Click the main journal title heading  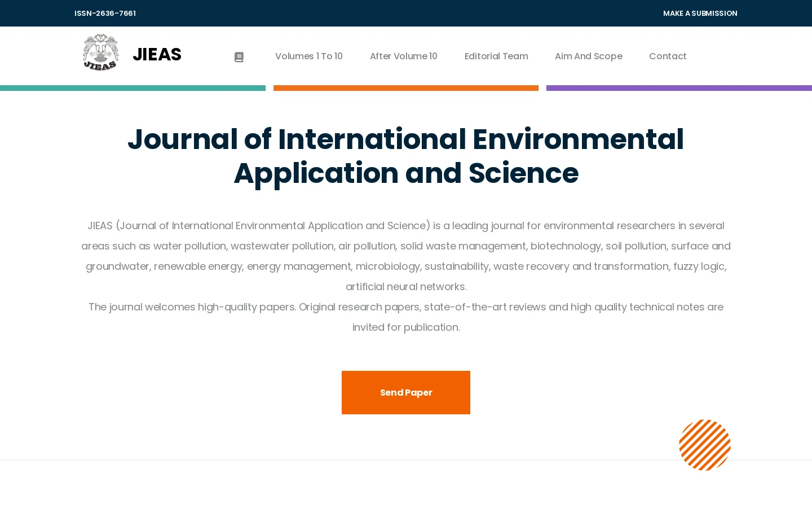point(406,156)
